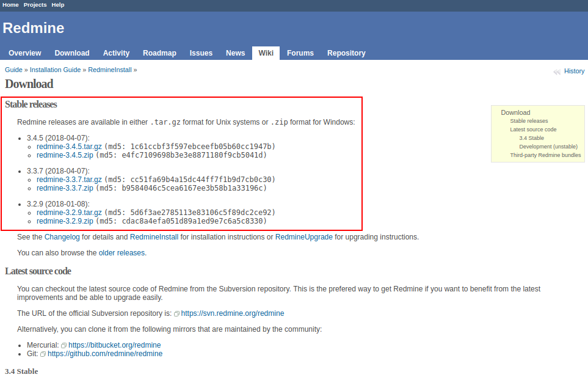Jump to Third-party Redmine bundles in contents
The image size is (588, 380).
point(545,155)
